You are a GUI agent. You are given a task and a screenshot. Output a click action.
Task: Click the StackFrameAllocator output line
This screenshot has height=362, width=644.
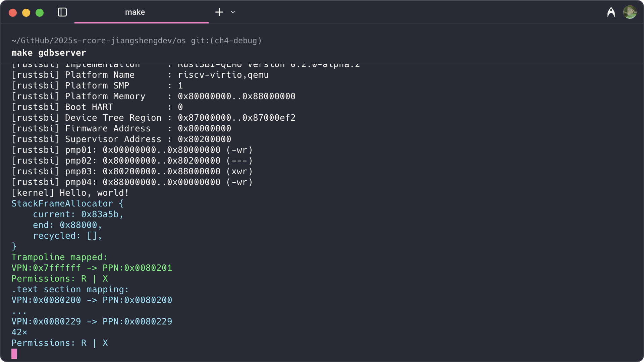tap(67, 203)
